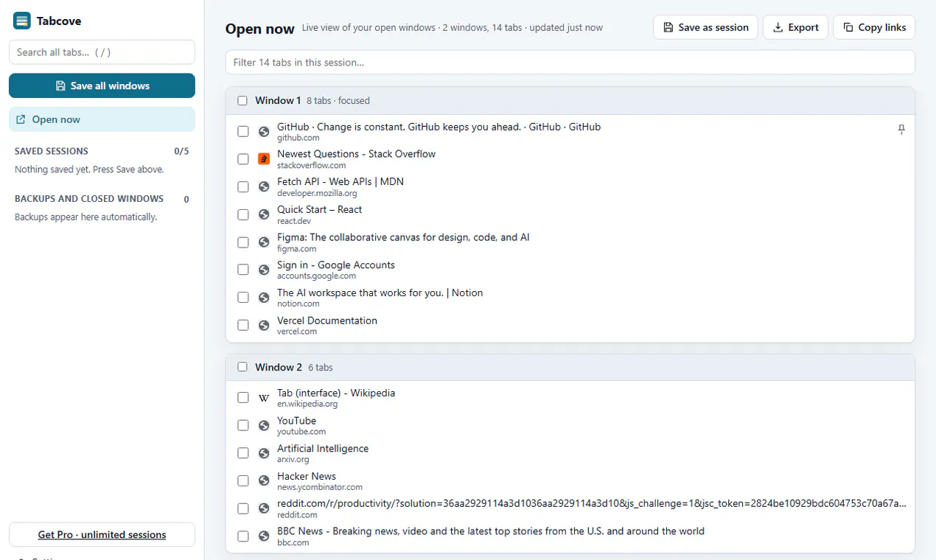936x560 pixels.
Task: Tick the checkbox for Newest Questions - Stack Overflow
Action: pyautogui.click(x=243, y=159)
